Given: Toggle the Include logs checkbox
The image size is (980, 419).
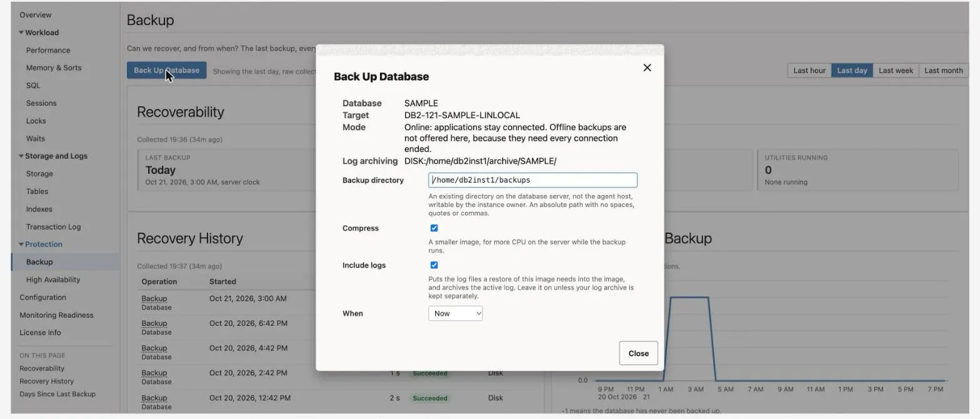Looking at the screenshot, I should pyautogui.click(x=434, y=265).
